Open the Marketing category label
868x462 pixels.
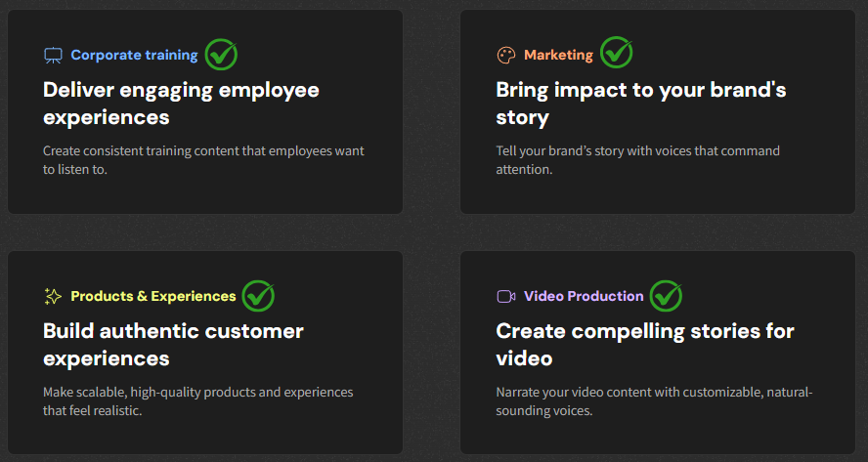click(558, 56)
